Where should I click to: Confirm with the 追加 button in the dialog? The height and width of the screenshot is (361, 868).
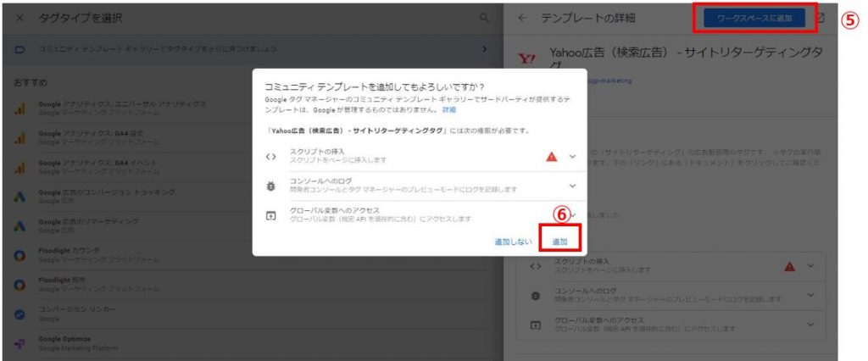pyautogui.click(x=559, y=242)
